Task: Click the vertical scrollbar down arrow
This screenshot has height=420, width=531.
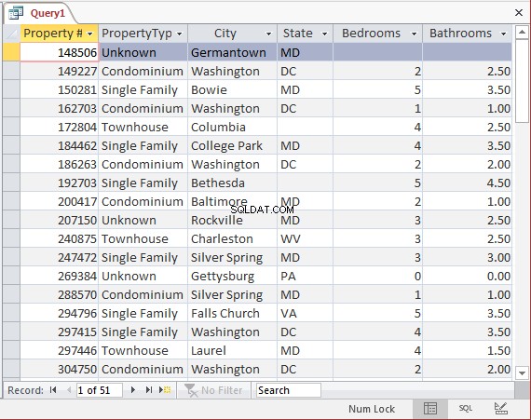Action: click(522, 373)
